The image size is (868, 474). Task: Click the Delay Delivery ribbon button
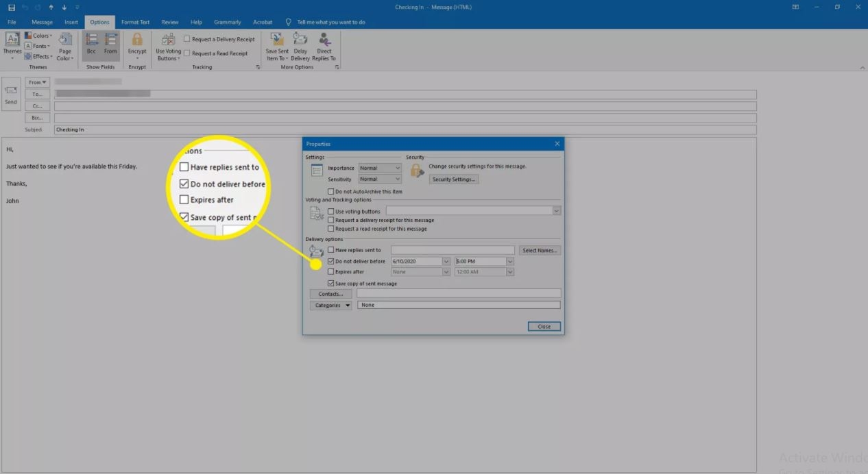tap(300, 47)
